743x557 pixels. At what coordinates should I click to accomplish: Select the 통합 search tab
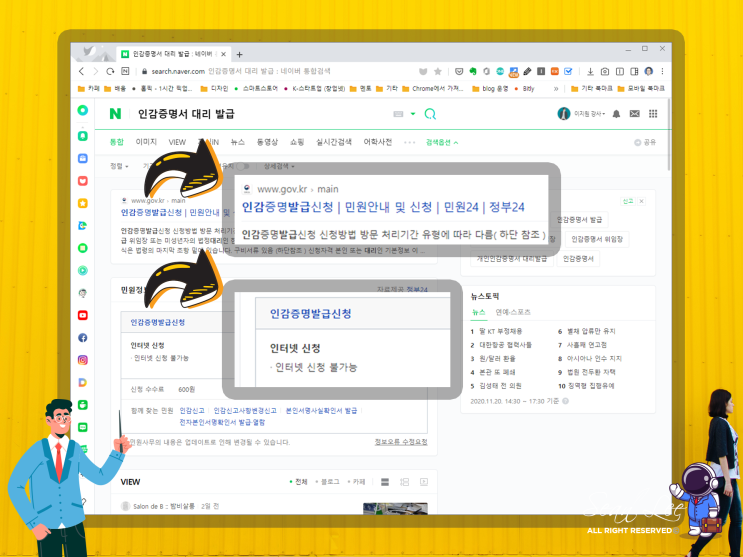coord(117,142)
